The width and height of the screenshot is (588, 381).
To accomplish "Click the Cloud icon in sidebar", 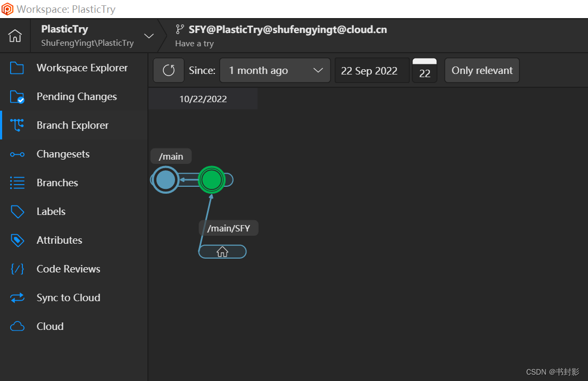I will pos(17,326).
